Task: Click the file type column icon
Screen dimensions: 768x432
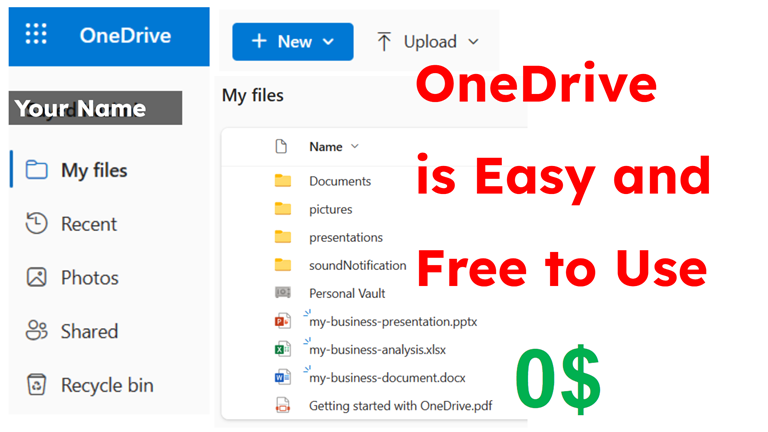Action: 281,146
